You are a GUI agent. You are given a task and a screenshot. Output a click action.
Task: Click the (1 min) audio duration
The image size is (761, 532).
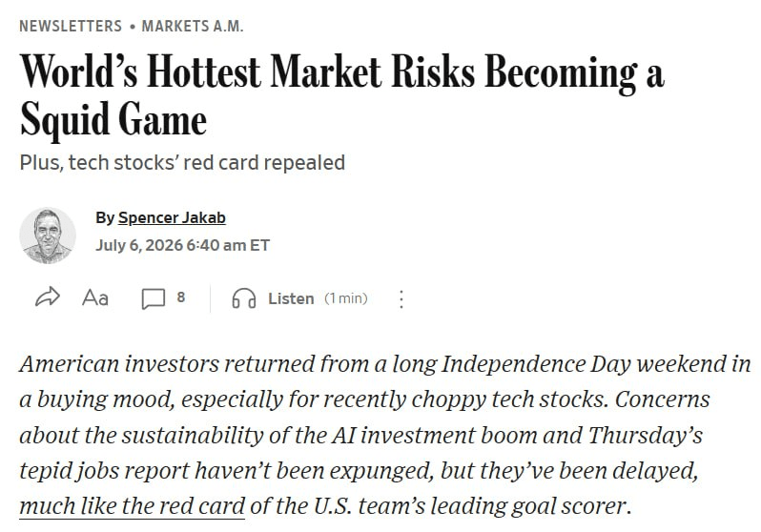[346, 298]
